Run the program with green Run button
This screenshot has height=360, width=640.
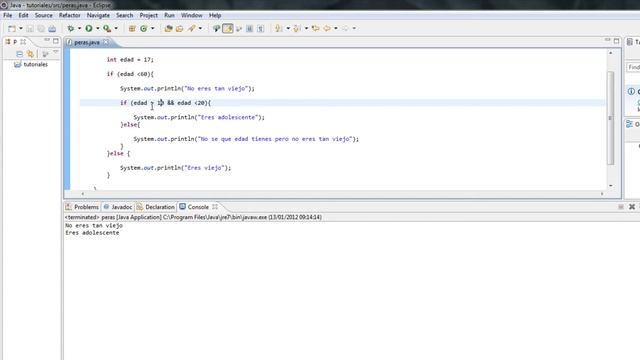89,29
